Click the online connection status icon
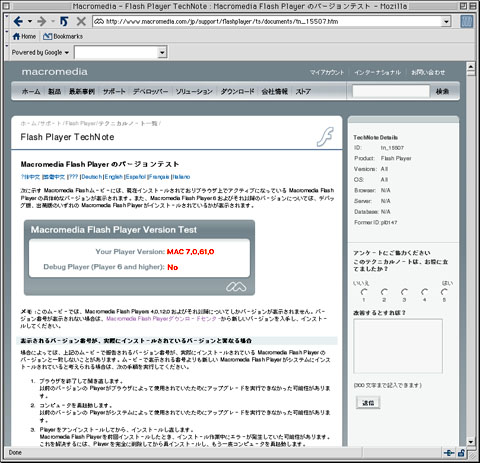480x463 pixels. 449,452
